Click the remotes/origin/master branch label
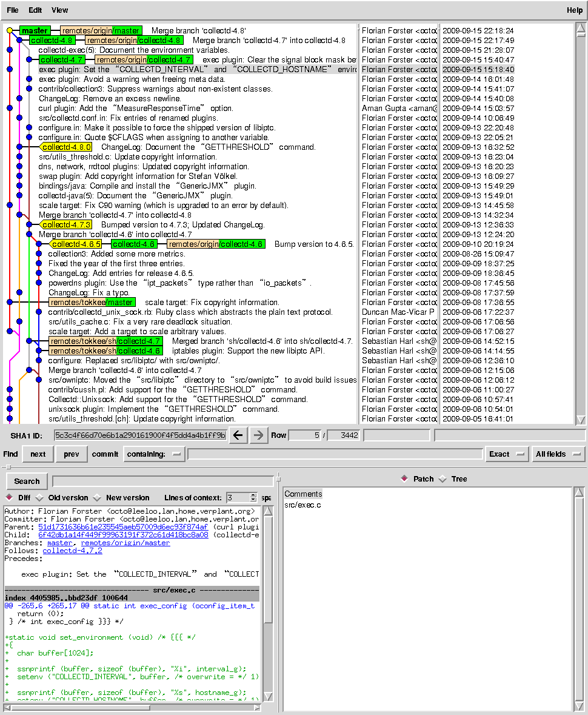Screen dimensions: 588x715 101,30
